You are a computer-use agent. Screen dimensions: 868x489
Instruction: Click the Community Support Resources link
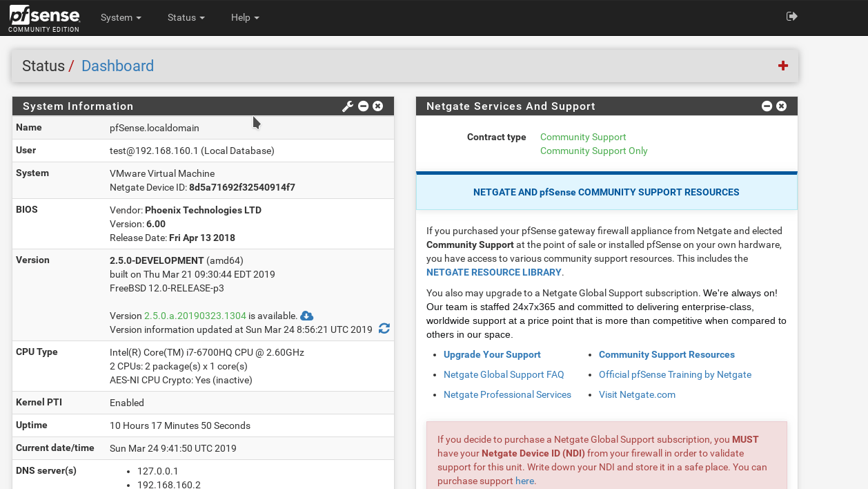click(x=667, y=354)
